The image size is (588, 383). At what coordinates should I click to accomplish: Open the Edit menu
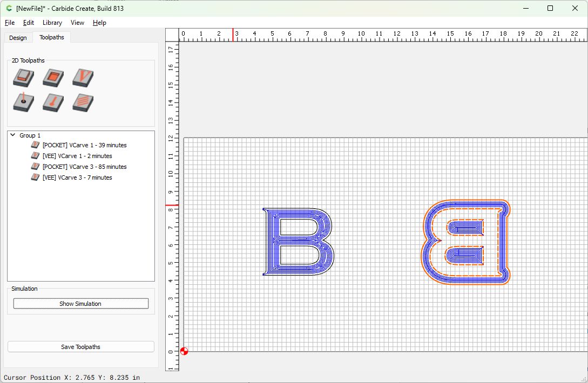(29, 23)
